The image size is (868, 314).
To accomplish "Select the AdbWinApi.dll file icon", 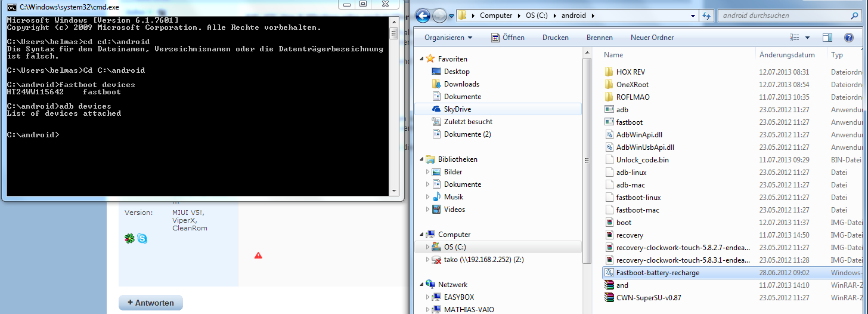I will [609, 134].
